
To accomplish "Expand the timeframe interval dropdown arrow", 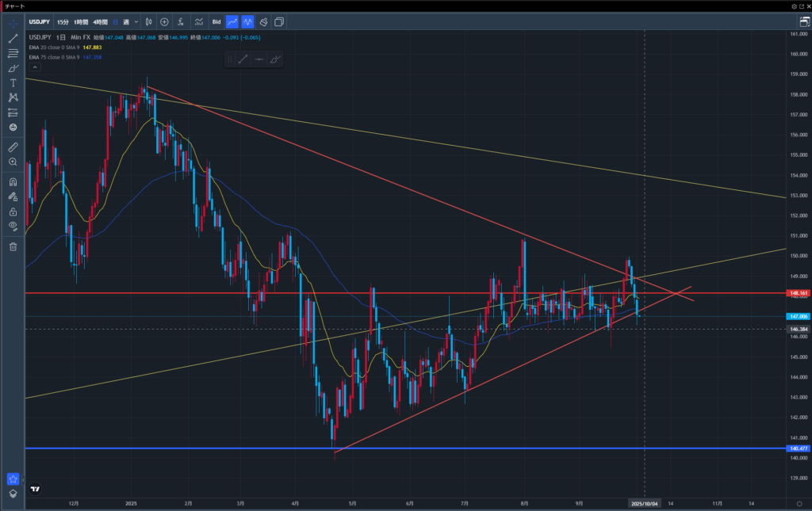I will [x=136, y=22].
